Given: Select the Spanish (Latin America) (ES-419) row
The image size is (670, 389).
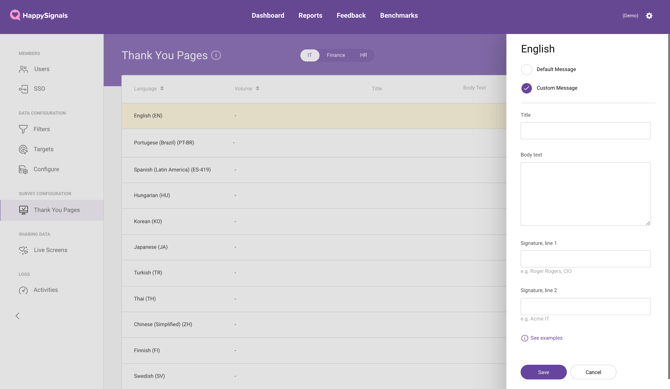Looking at the screenshot, I should click(314, 170).
